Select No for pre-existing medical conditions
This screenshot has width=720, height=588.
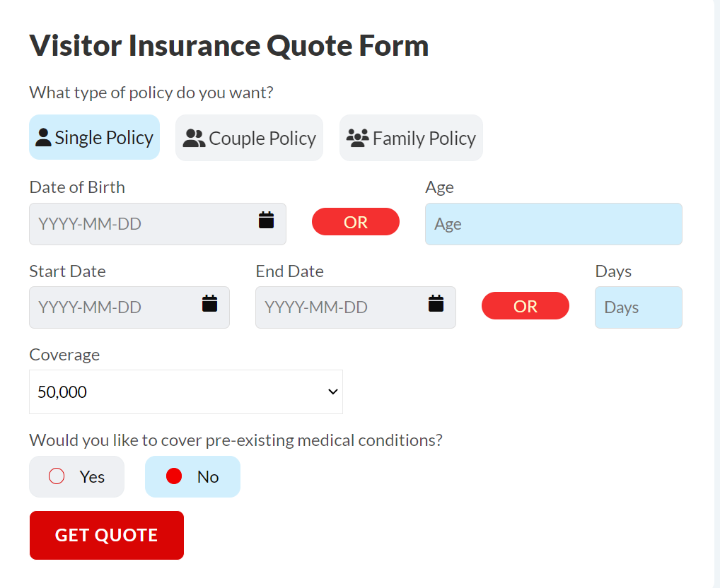point(174,476)
